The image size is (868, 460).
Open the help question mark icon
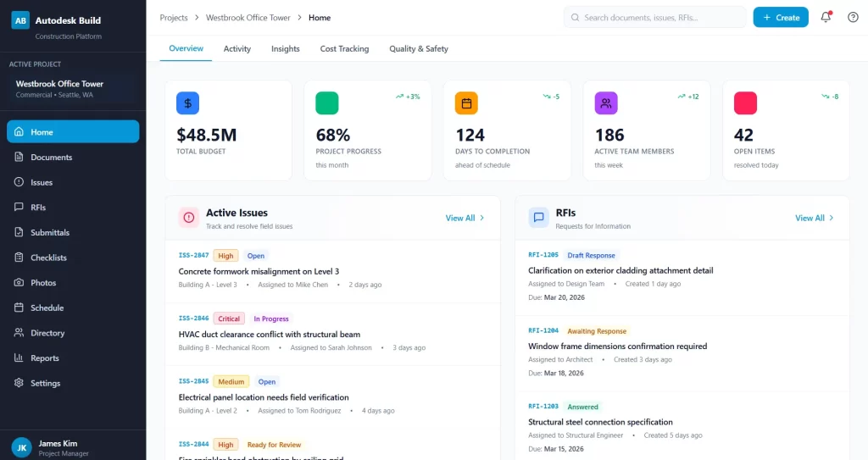[x=853, y=17]
